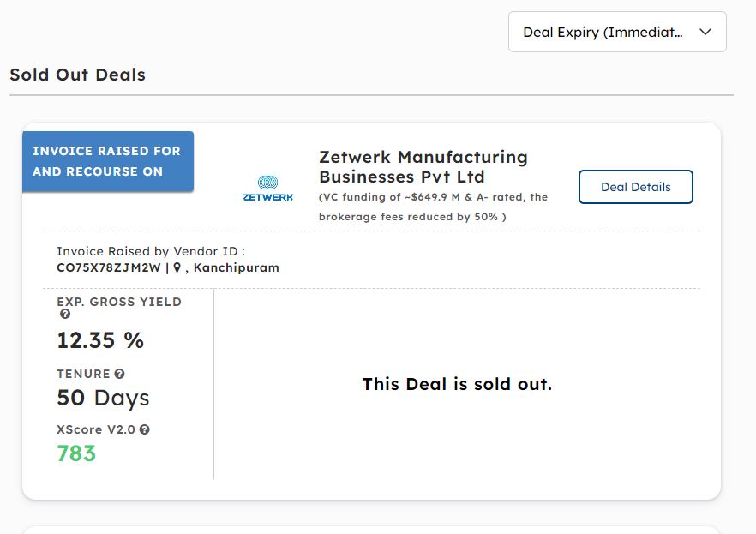Screen dimensions: 756x534
Task: Click the chevron arrow in sort dropdown
Action: tap(705, 32)
